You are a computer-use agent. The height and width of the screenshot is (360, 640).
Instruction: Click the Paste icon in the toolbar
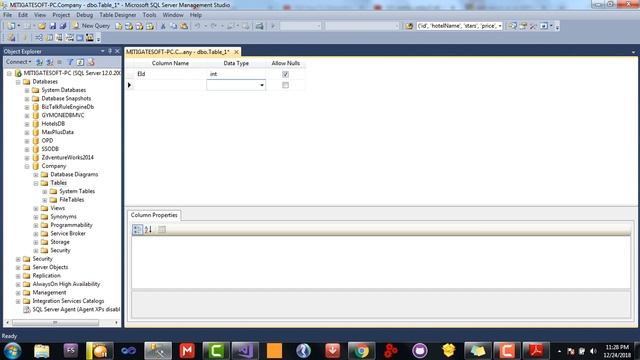pos(184,26)
